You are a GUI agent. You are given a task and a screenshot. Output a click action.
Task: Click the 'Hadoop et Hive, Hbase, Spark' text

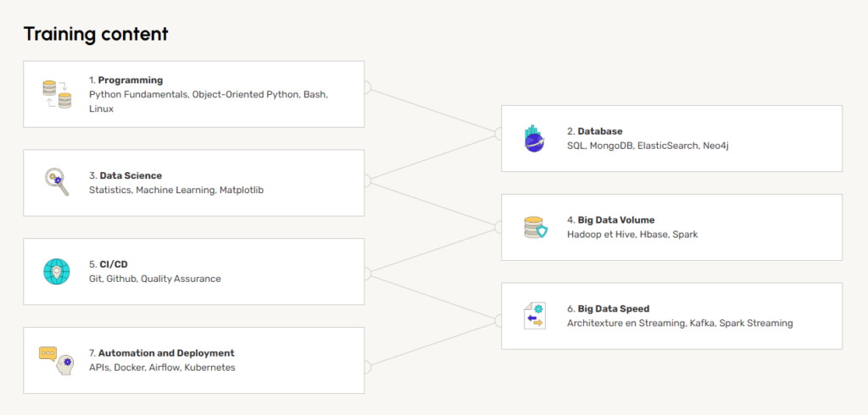(632, 235)
